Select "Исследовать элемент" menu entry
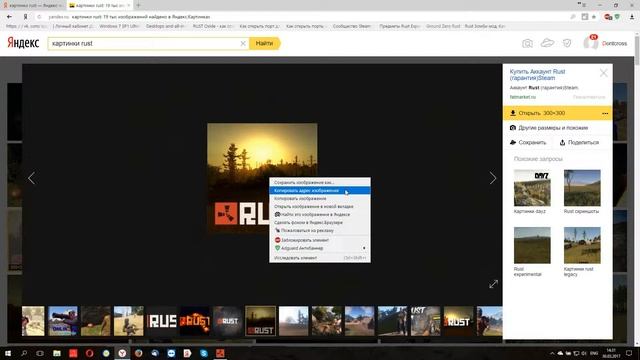Image resolution: width=640 pixels, height=360 pixels. point(320,258)
